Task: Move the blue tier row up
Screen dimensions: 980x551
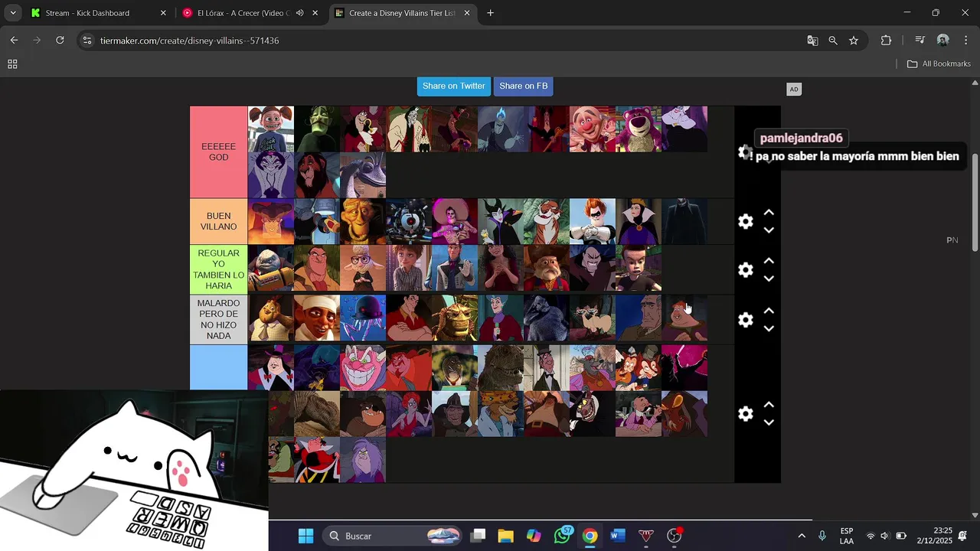Action: (769, 405)
